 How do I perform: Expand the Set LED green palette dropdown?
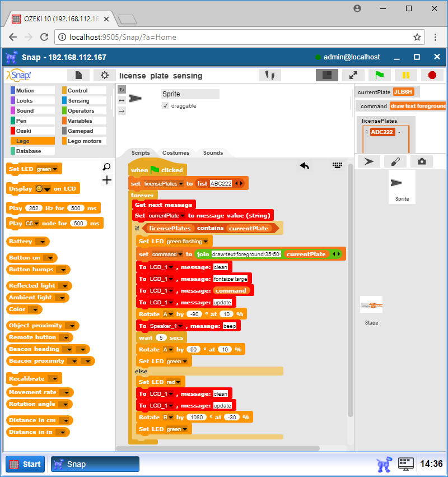[x=55, y=169]
